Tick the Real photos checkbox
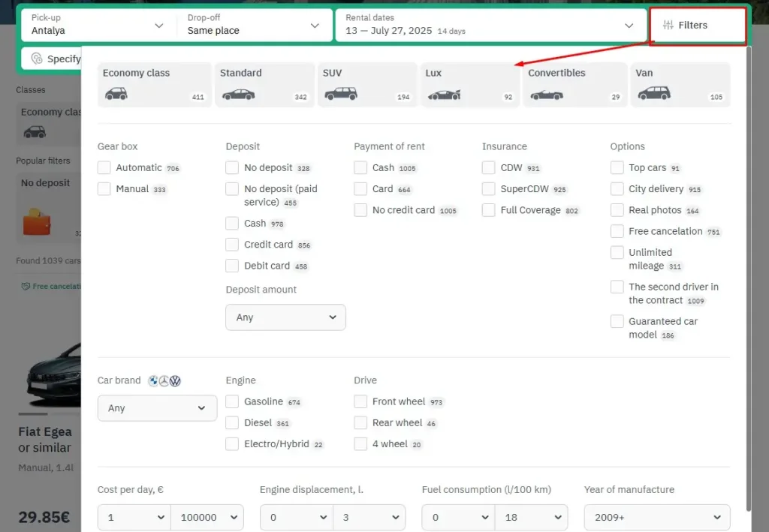This screenshot has width=769, height=532. pyautogui.click(x=617, y=210)
